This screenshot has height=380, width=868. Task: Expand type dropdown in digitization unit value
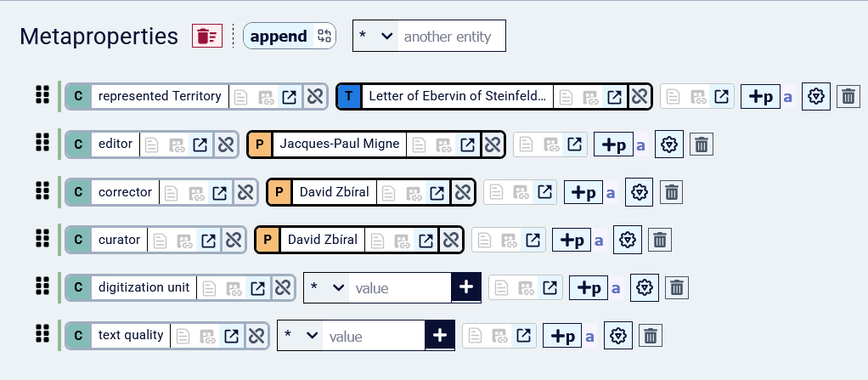pos(327,287)
